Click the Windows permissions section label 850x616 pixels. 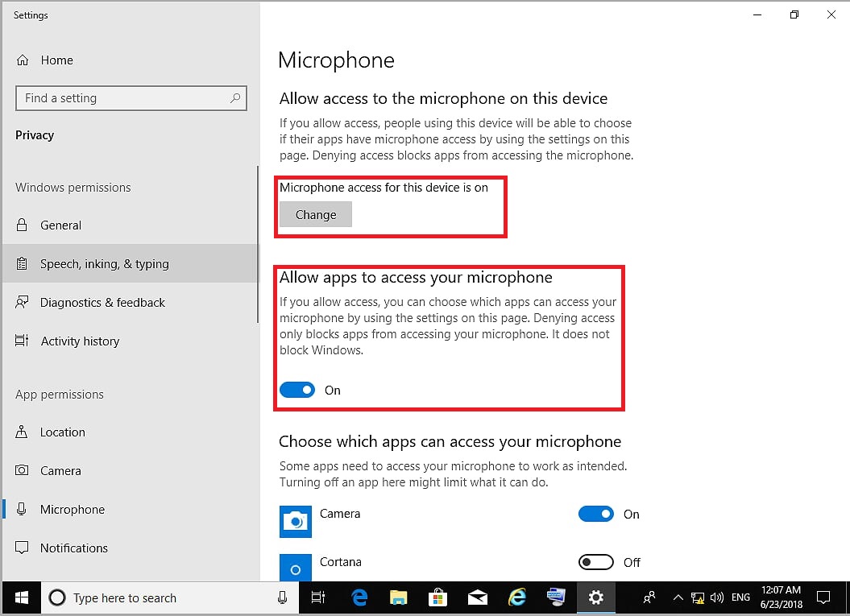73,187
